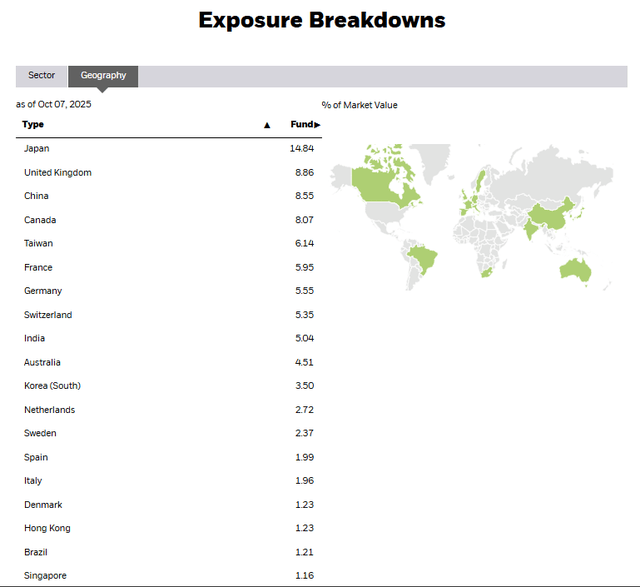This screenshot has width=640, height=587.
Task: Click India on the world map
Action: [x=531, y=228]
